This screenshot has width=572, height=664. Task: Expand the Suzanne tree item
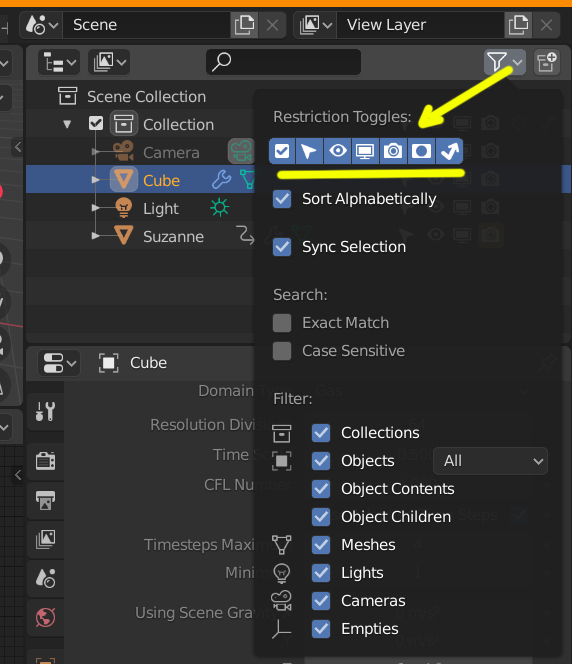(96, 236)
